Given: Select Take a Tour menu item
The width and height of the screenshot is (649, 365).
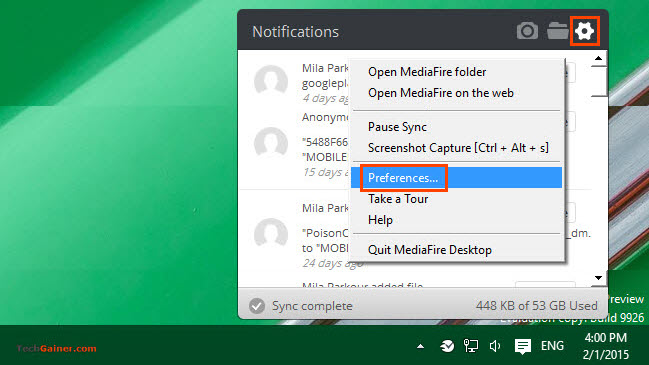Looking at the screenshot, I should pyautogui.click(x=457, y=199).
